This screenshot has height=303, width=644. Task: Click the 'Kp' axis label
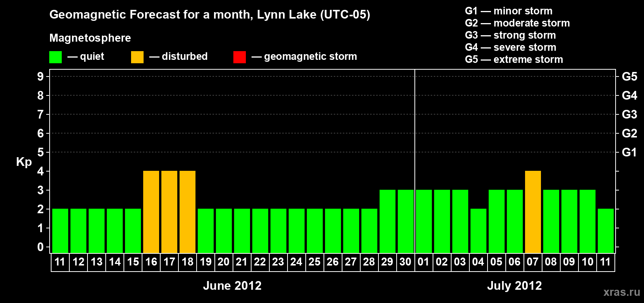tap(24, 162)
